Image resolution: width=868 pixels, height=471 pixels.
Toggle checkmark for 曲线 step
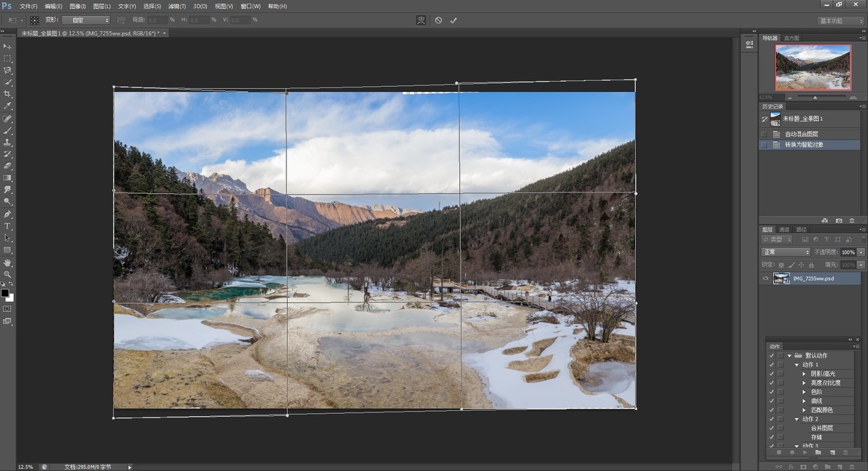[771, 401]
